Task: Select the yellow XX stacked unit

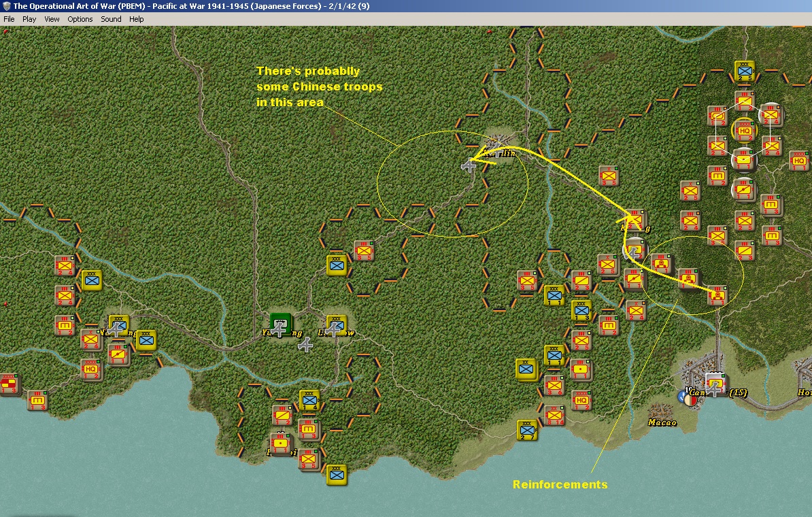Action: (x=526, y=369)
